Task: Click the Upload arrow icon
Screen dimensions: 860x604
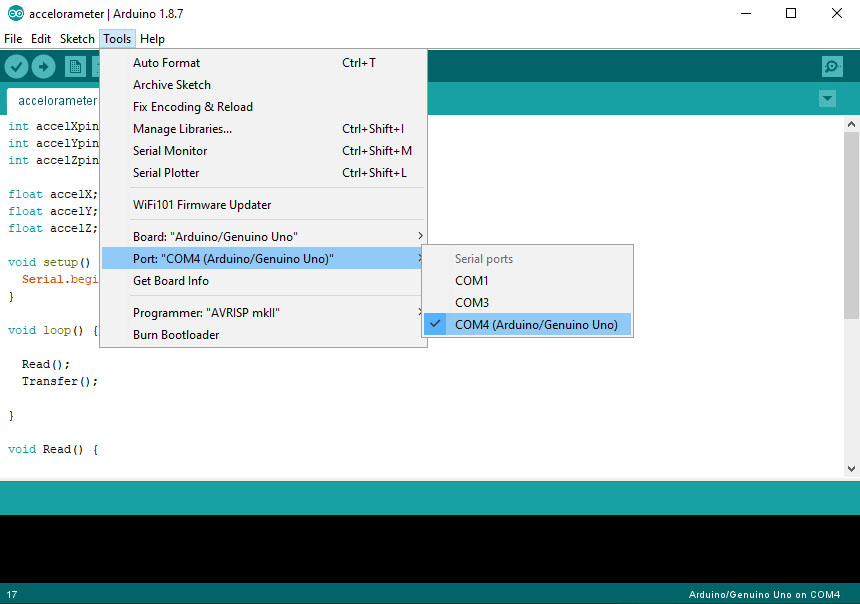Action: click(x=43, y=66)
